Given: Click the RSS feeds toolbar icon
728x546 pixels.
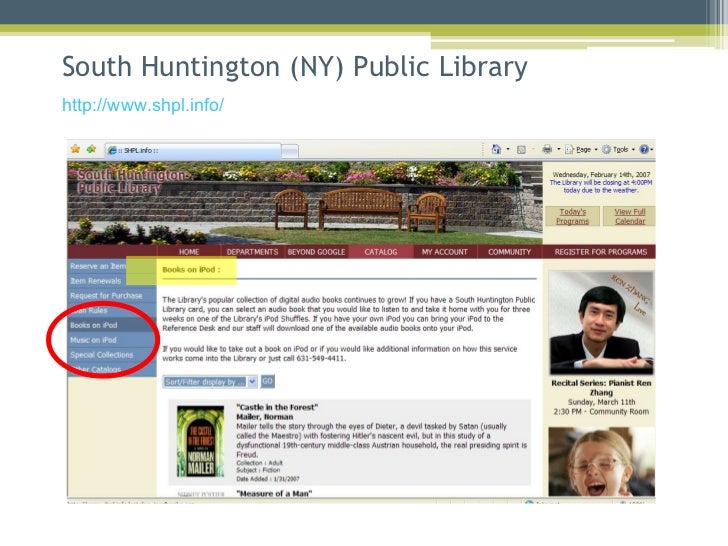Looking at the screenshot, I should click(x=521, y=150).
